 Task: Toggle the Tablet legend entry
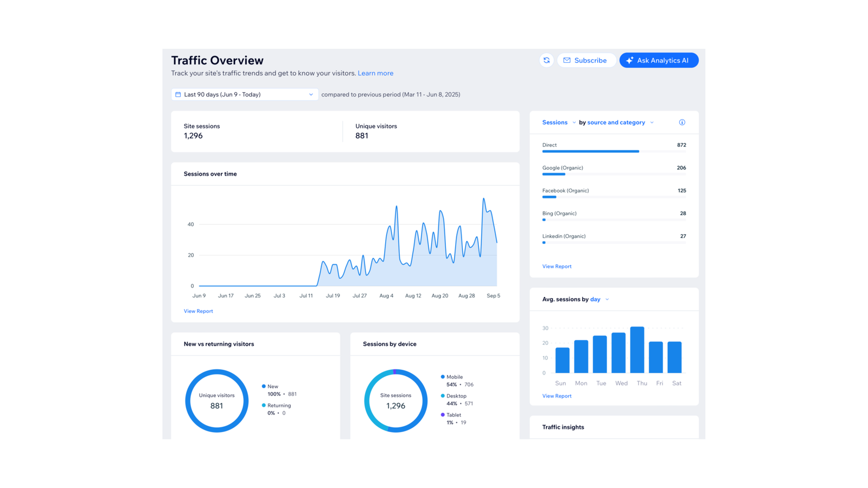point(453,415)
